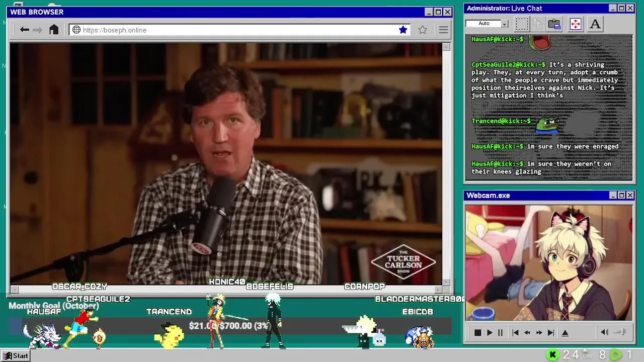The width and height of the screenshot is (644, 362).
Task: Maximize the Web Browser window
Action: (x=438, y=12)
